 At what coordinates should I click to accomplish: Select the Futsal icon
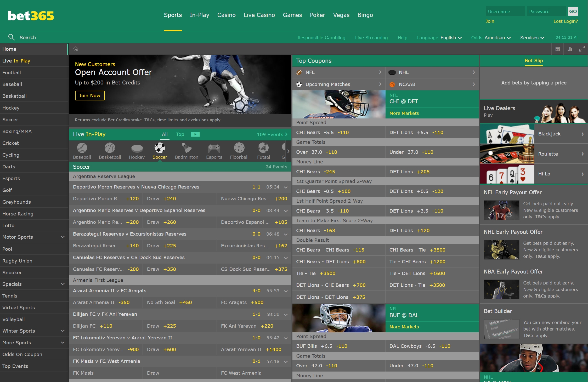(263, 148)
